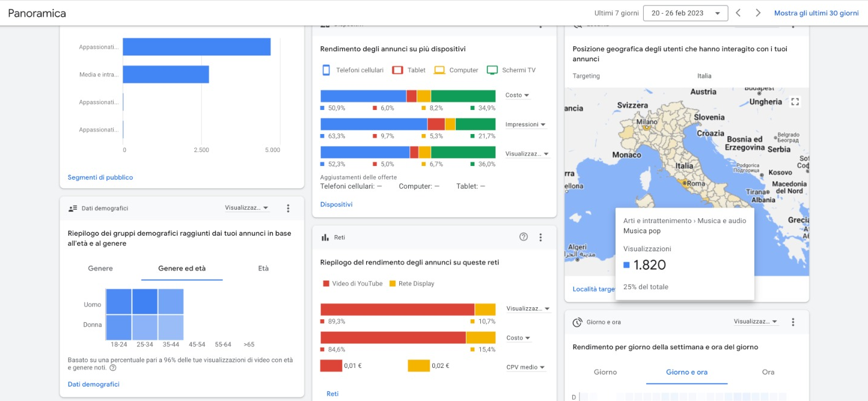
Task: Expand the Costo metric dropdown in devices card
Action: click(517, 96)
